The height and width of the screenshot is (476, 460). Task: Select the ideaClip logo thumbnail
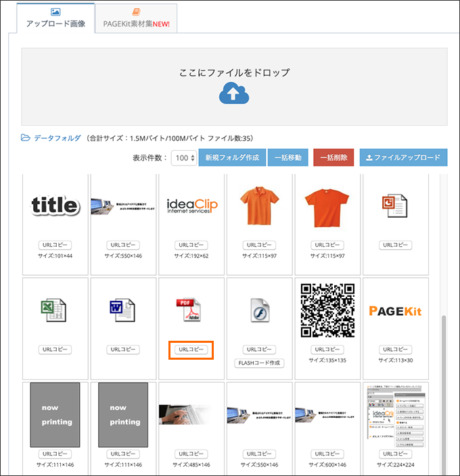coord(192,206)
